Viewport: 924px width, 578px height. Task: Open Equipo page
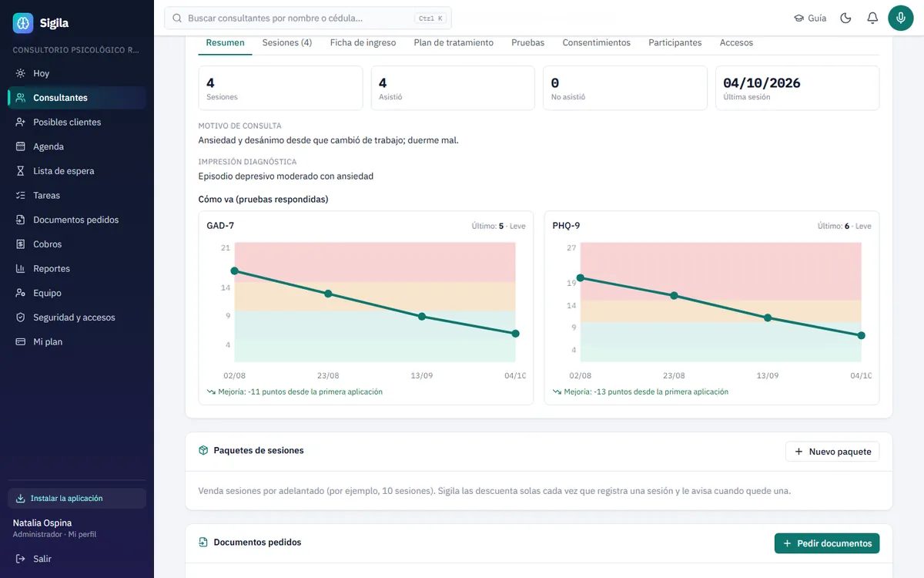tap(77, 293)
